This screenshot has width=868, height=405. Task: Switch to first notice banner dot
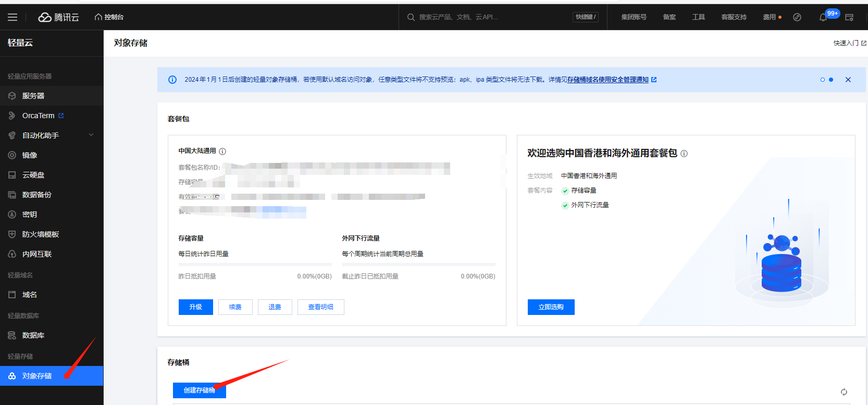[x=823, y=80]
